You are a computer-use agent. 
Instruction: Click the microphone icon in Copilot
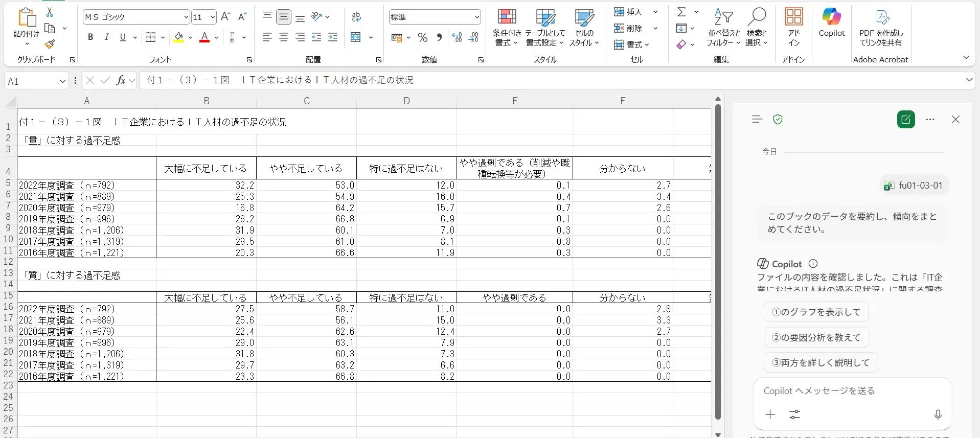(x=938, y=414)
